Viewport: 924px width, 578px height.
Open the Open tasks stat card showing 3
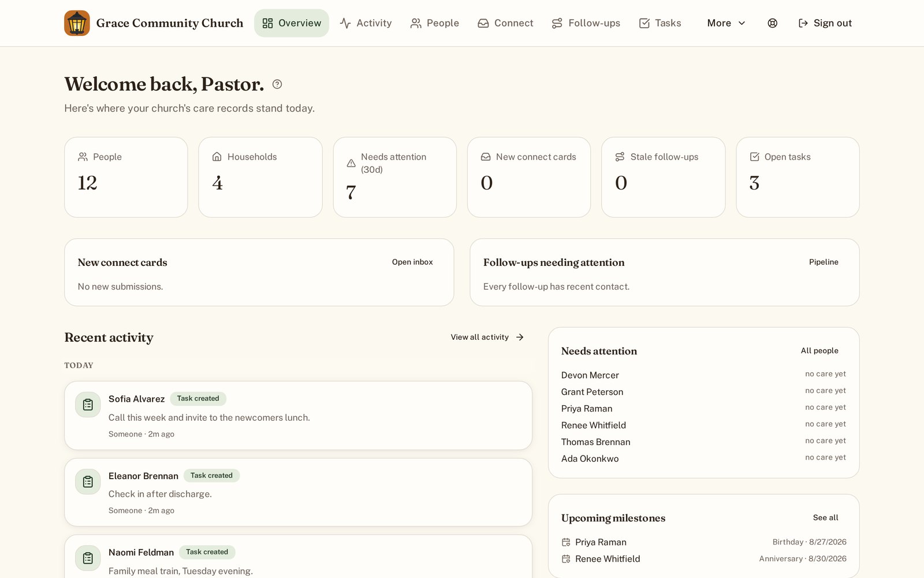click(798, 177)
